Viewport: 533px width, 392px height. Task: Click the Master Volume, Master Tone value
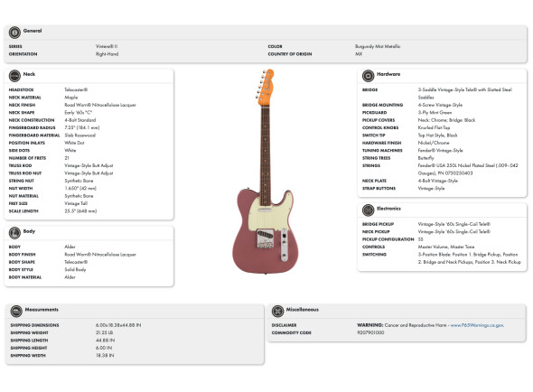click(446, 247)
